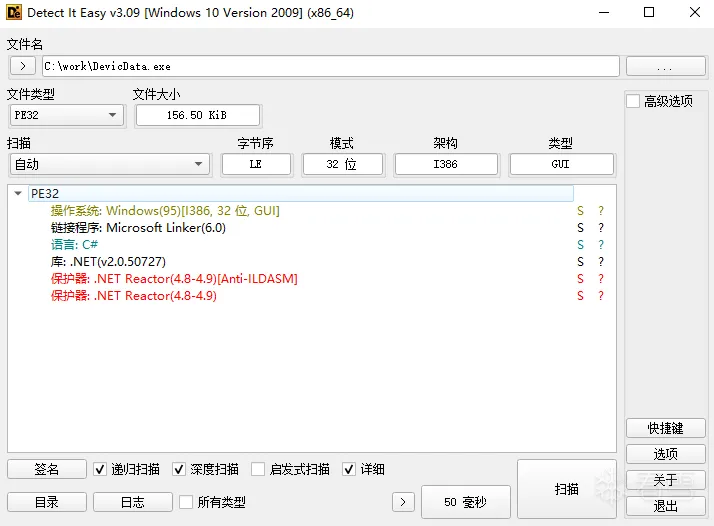Open the 文件类型 PE32 dropdown
The height and width of the screenshot is (526, 714).
[x=66, y=115]
